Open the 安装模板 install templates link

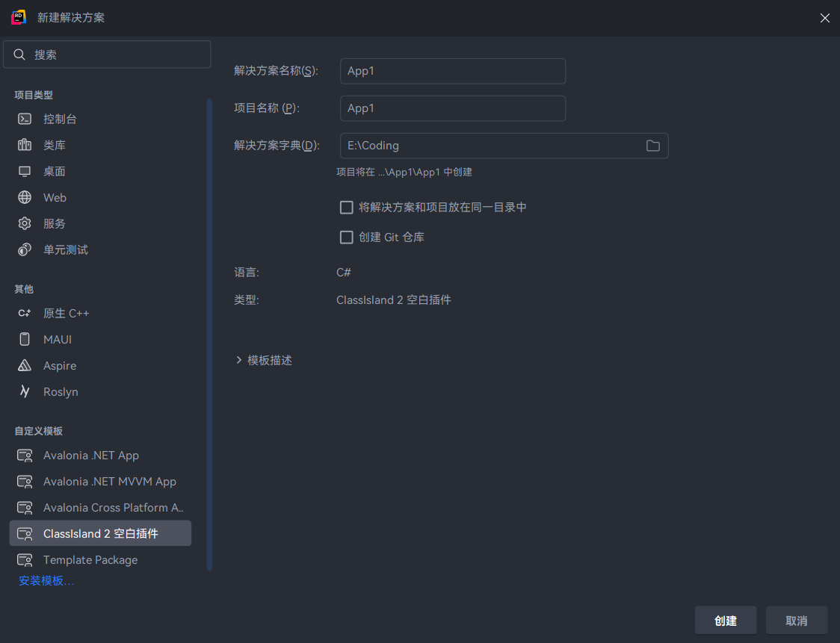[46, 580]
